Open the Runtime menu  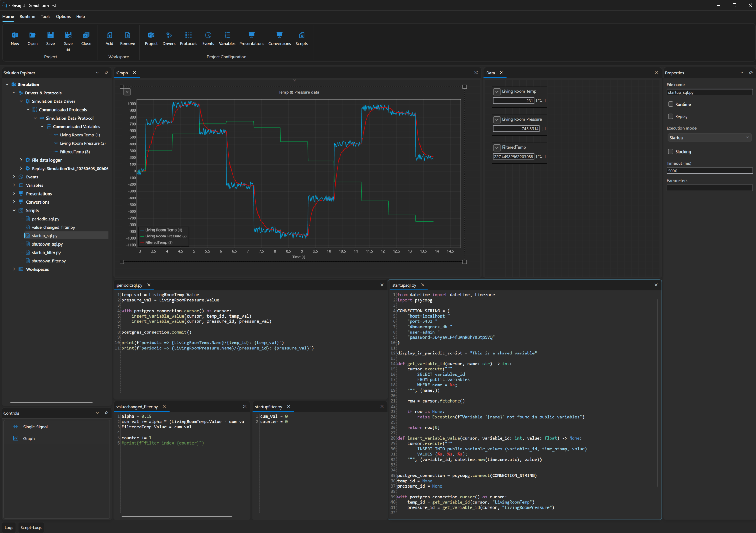coord(27,16)
